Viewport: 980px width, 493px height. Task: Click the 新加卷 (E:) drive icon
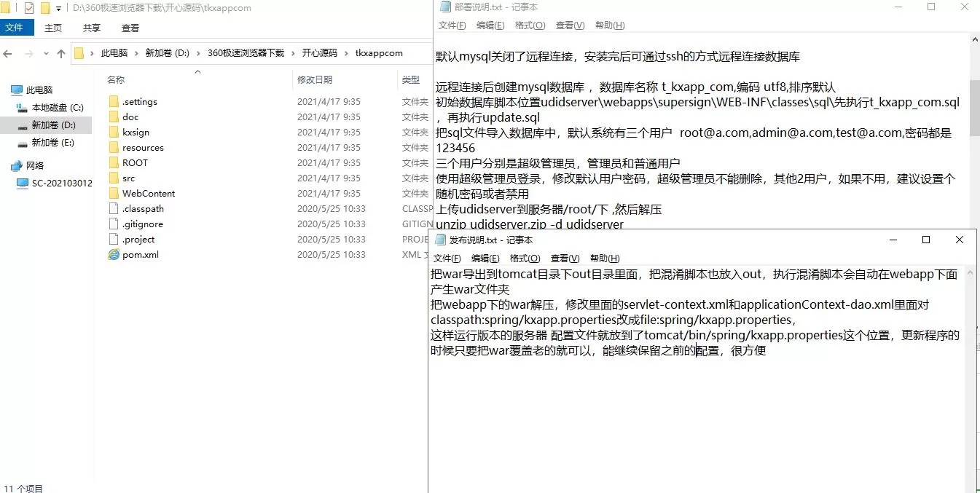(x=23, y=143)
